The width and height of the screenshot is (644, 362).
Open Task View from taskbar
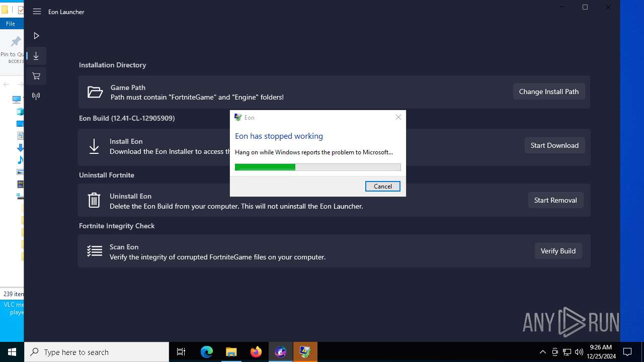[x=181, y=352]
